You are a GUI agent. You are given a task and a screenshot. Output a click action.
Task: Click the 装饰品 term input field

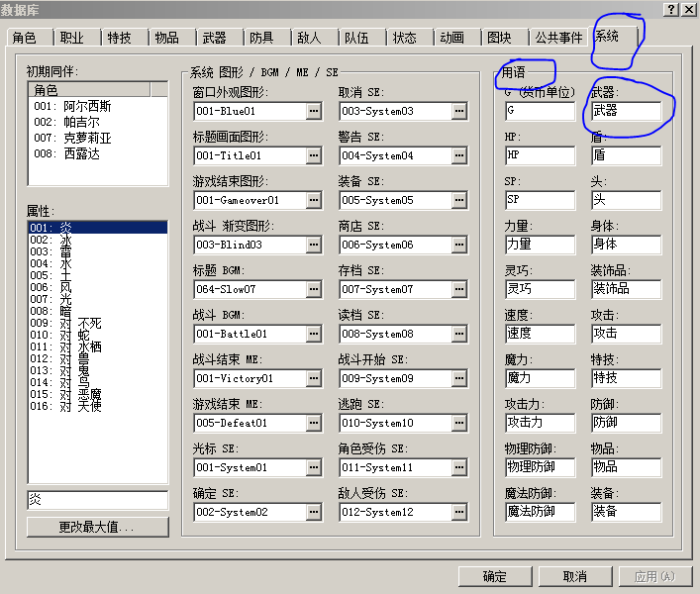tap(627, 289)
